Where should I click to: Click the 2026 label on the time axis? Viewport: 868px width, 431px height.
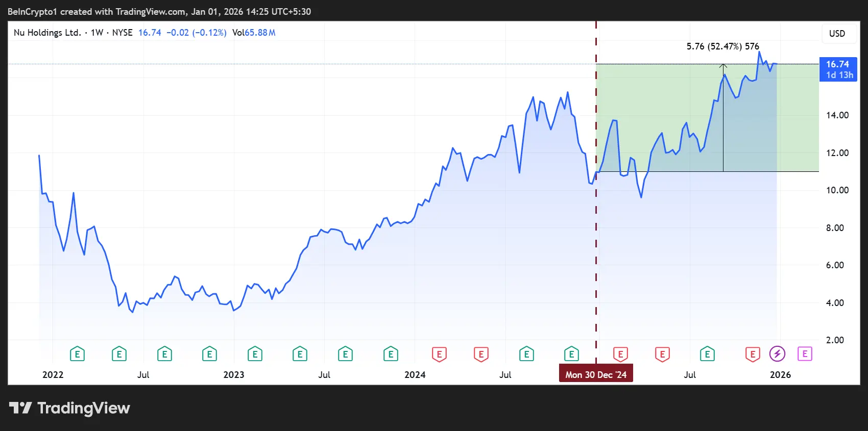pos(780,374)
